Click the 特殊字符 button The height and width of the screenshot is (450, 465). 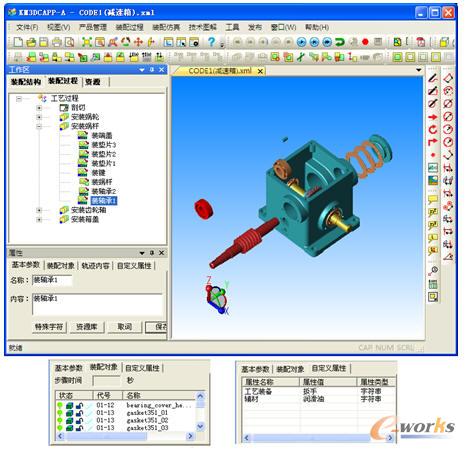pyautogui.click(x=49, y=327)
